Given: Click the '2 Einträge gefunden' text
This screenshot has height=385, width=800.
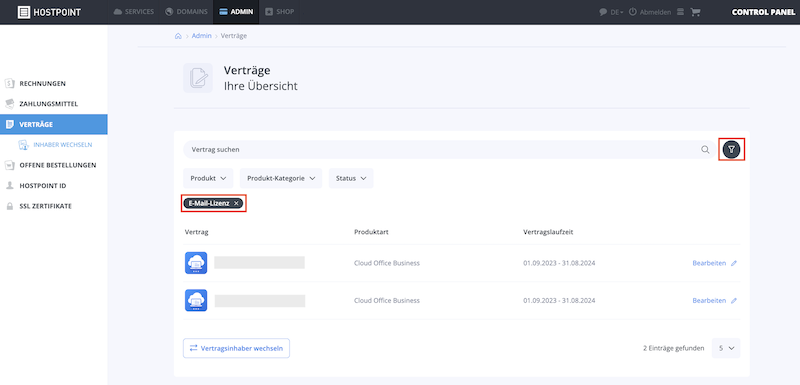Looking at the screenshot, I should [673, 348].
